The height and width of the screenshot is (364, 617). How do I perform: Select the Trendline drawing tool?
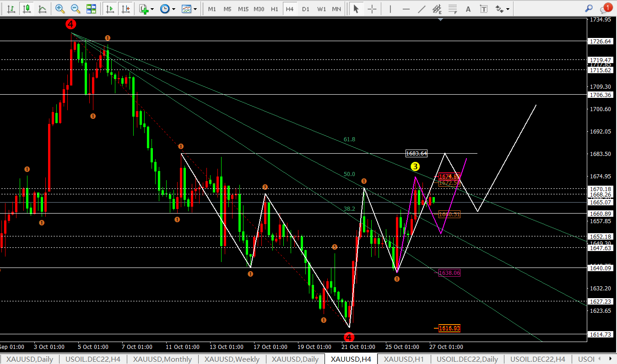(x=422, y=9)
